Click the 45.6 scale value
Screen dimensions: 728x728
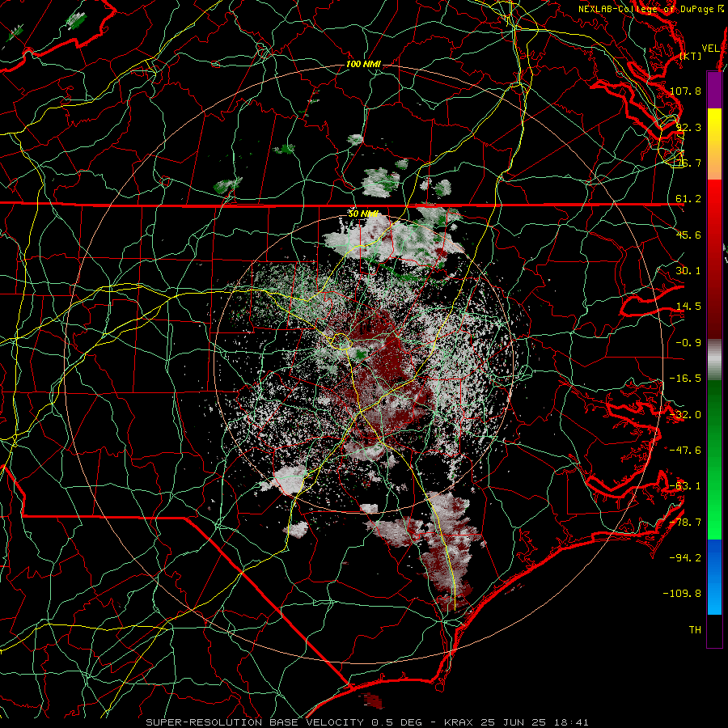[x=688, y=235]
